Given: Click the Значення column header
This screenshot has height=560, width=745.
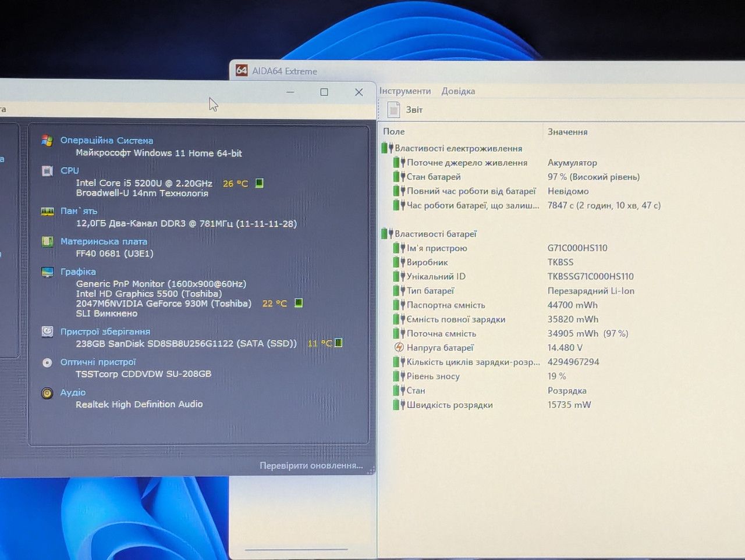Looking at the screenshot, I should coord(567,131).
